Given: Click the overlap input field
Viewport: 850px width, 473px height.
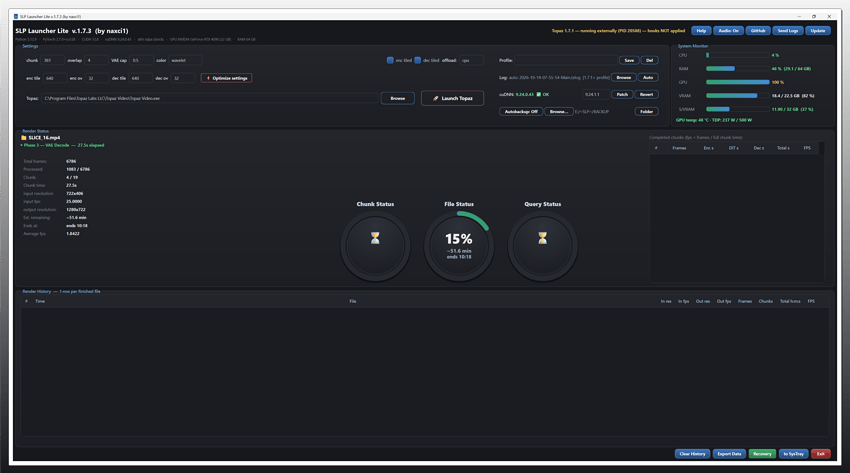Looking at the screenshot, I should pyautogui.click(x=96, y=60).
